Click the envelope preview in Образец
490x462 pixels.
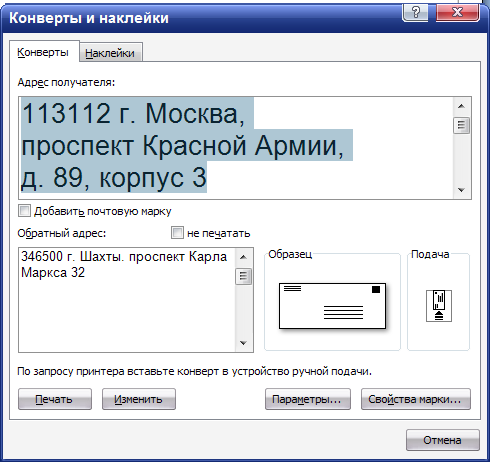332,306
